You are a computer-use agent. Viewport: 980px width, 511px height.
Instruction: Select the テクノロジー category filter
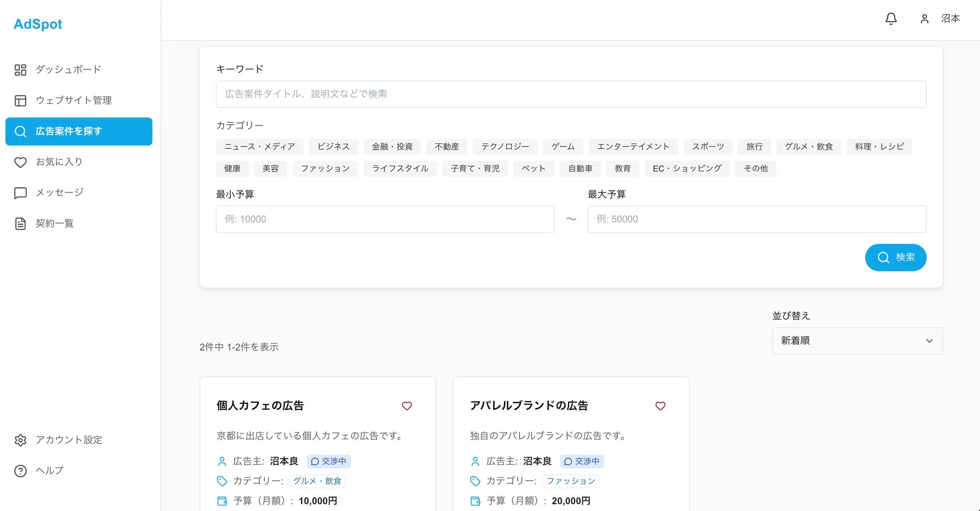pos(505,147)
